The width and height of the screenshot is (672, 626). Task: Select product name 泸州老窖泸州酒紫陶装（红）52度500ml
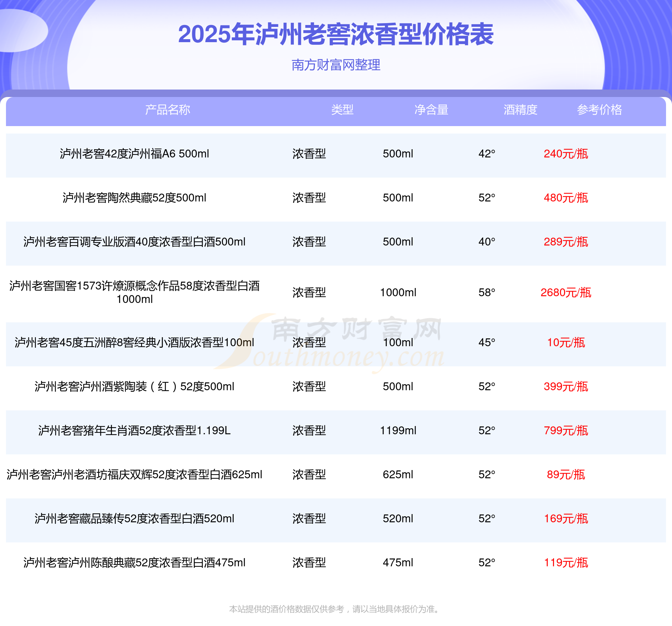point(134,386)
